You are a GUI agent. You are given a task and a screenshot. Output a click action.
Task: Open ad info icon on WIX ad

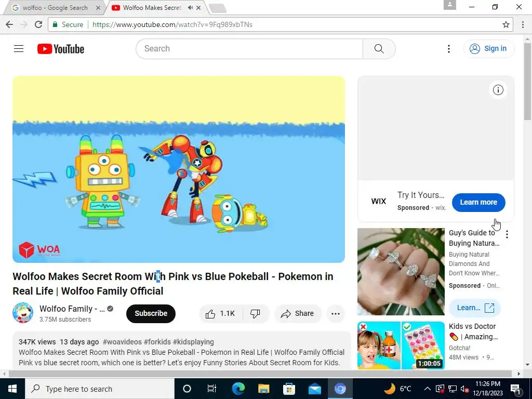point(498,90)
